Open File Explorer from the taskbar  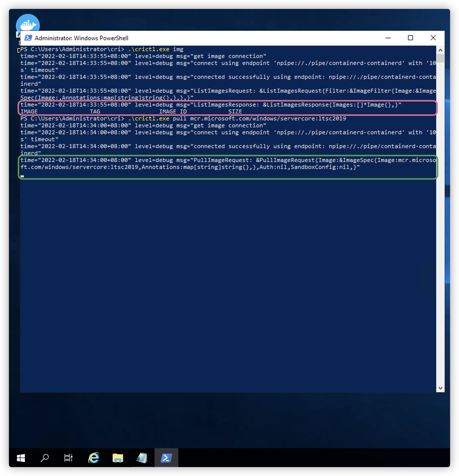pos(118,458)
